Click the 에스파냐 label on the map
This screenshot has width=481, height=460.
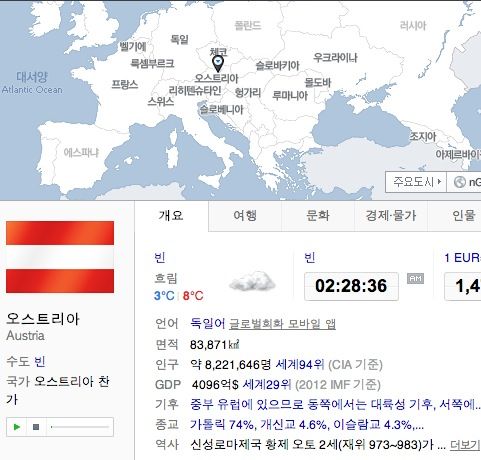(82, 153)
